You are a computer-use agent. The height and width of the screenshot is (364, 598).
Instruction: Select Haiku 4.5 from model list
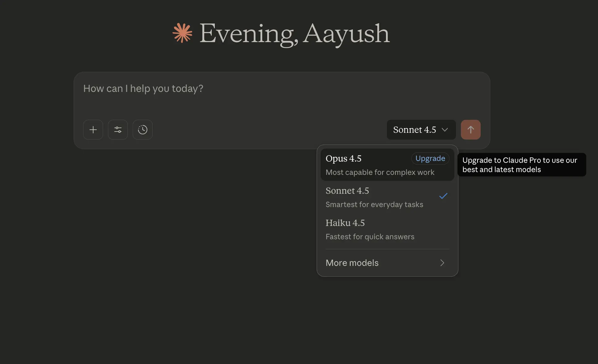pyautogui.click(x=345, y=223)
